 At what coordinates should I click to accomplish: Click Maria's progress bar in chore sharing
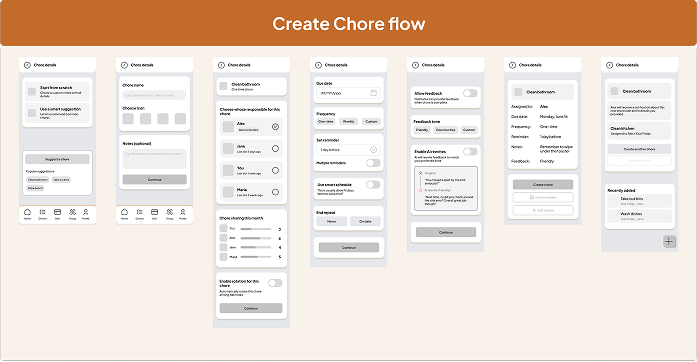point(256,257)
